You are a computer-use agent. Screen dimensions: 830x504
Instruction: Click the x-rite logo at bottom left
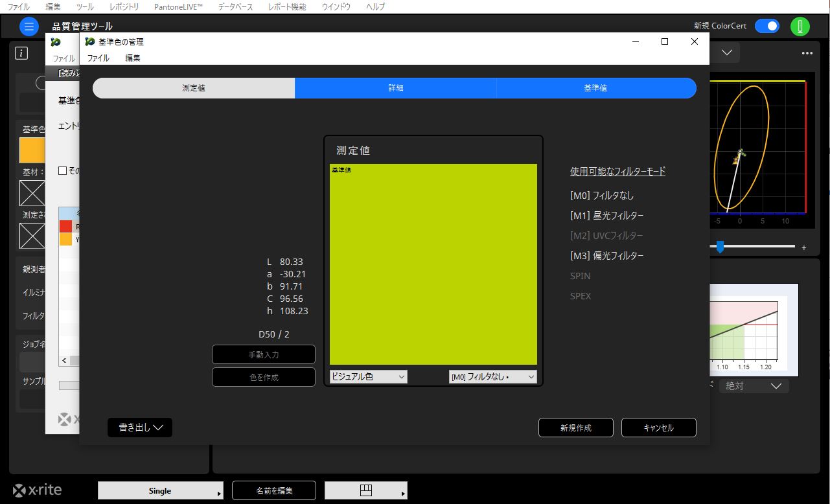pos(38,490)
